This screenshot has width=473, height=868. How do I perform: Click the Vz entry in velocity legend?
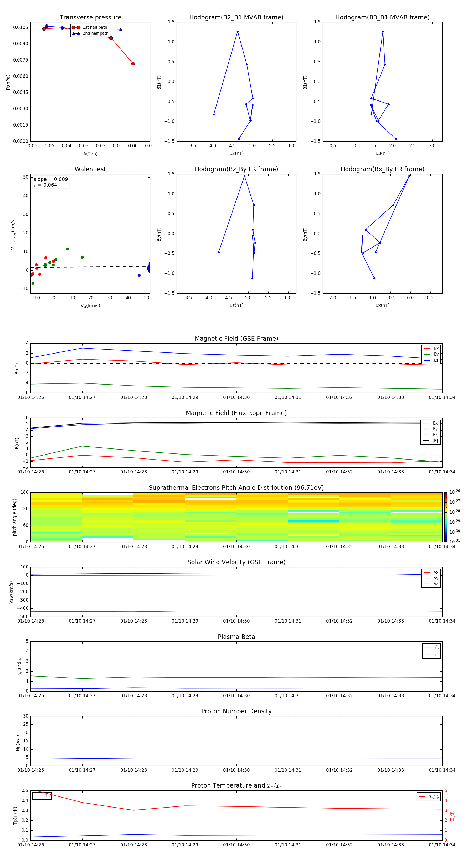pos(431,584)
